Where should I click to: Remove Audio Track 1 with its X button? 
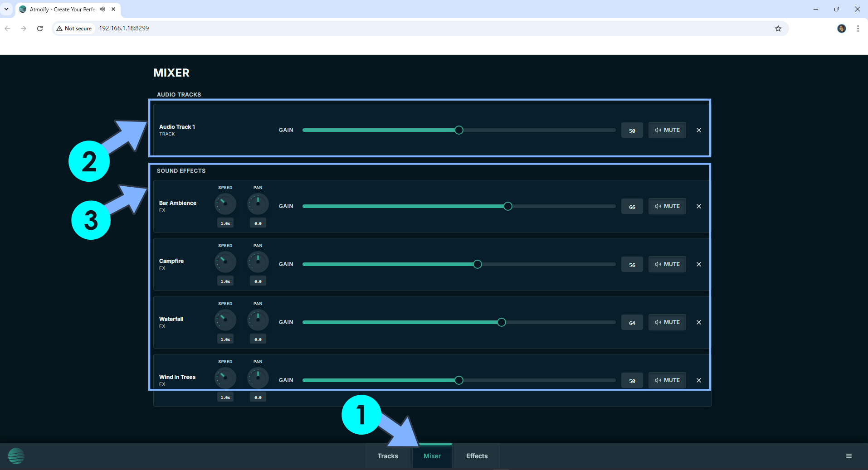698,130
